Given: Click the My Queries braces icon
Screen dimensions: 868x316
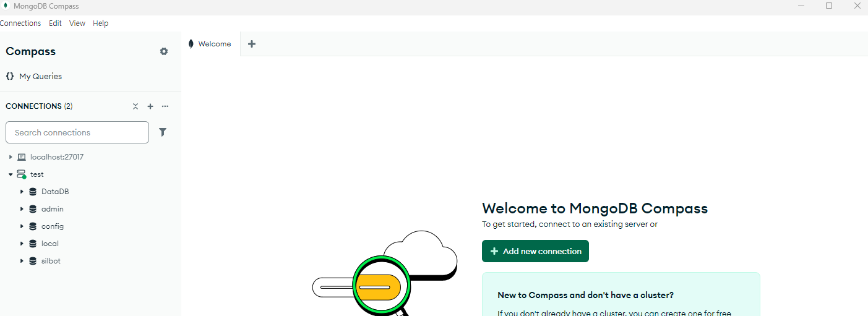Looking at the screenshot, I should coord(10,76).
